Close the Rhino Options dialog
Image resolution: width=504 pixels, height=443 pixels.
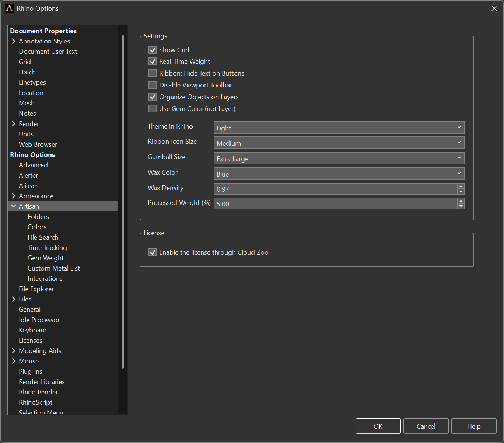click(x=494, y=8)
